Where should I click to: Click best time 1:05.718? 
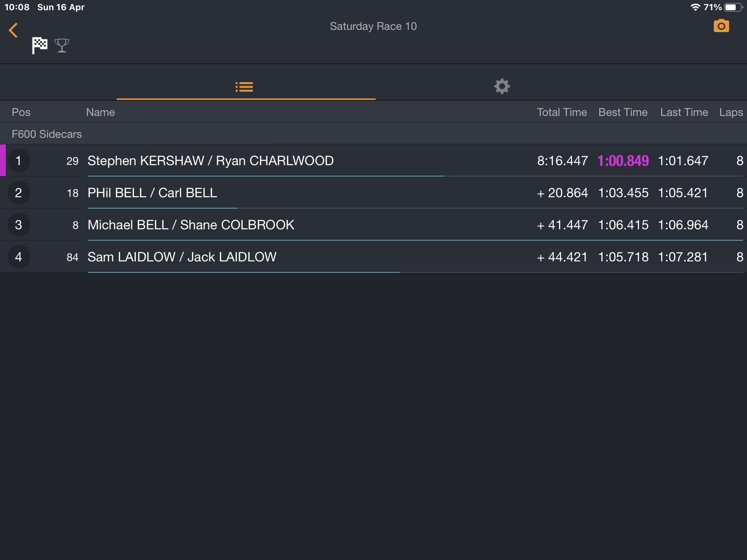(x=623, y=257)
